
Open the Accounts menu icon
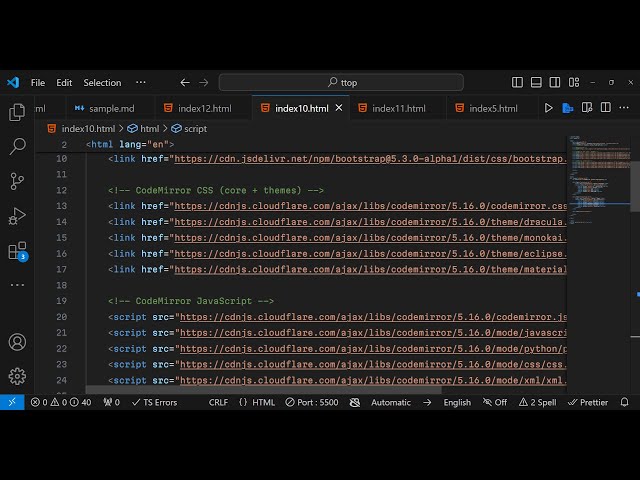click(x=17, y=342)
